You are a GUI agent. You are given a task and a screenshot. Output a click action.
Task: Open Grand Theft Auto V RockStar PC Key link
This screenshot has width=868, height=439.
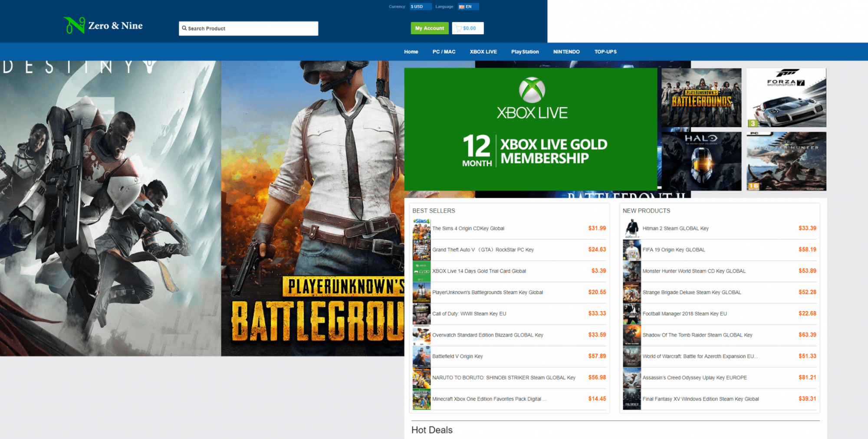[x=483, y=250]
